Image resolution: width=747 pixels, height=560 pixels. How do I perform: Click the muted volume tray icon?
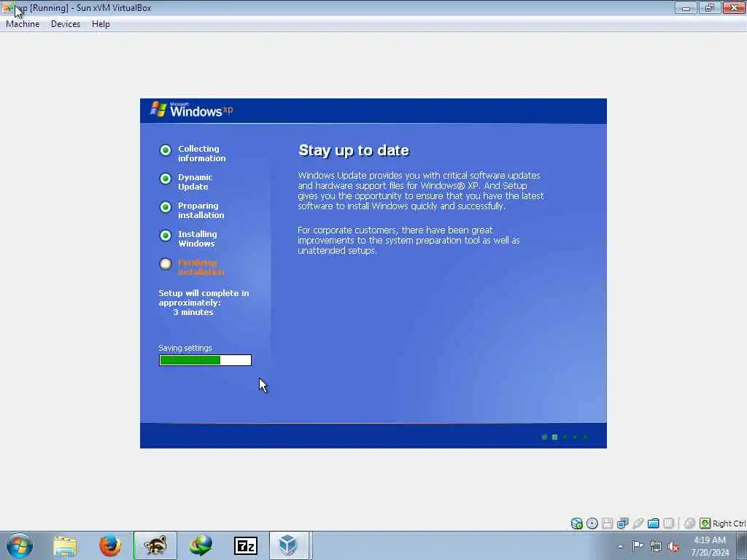click(x=673, y=547)
